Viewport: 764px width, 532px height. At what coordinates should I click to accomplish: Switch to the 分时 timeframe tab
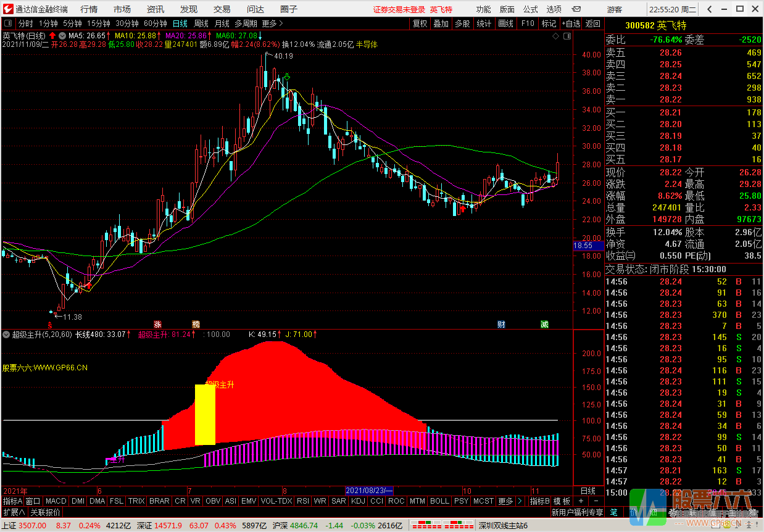click(x=26, y=23)
